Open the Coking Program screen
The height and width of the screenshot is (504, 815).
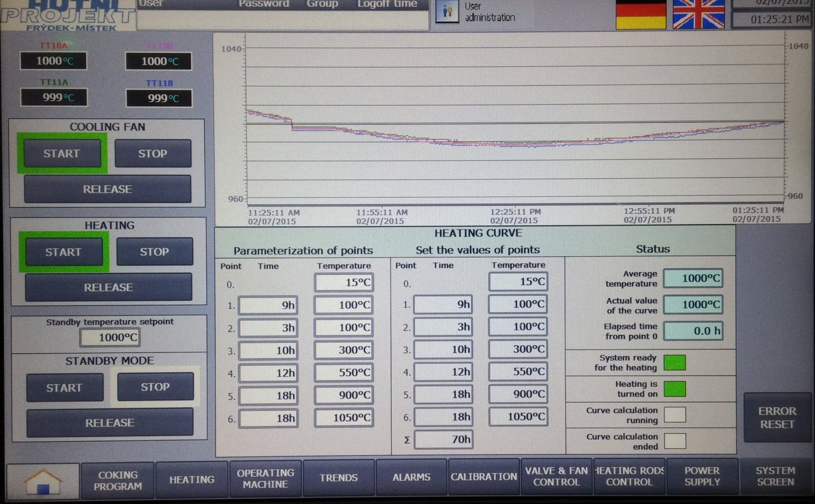click(118, 480)
